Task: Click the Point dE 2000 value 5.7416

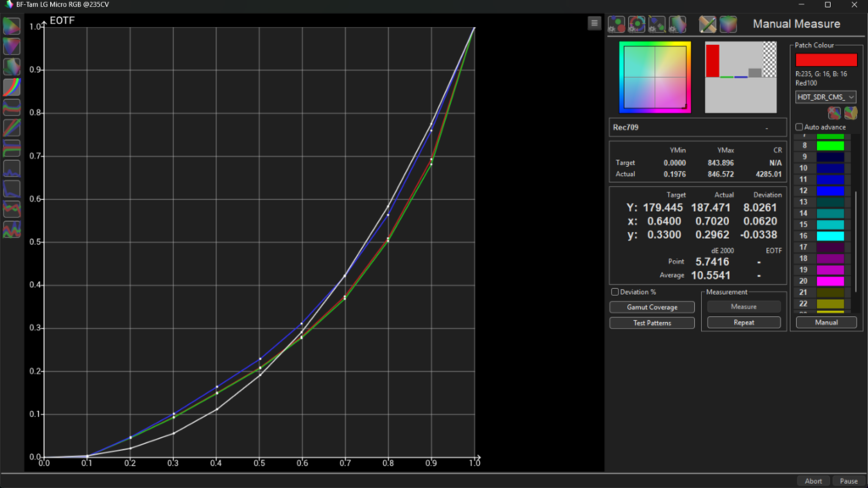Action: 712,262
